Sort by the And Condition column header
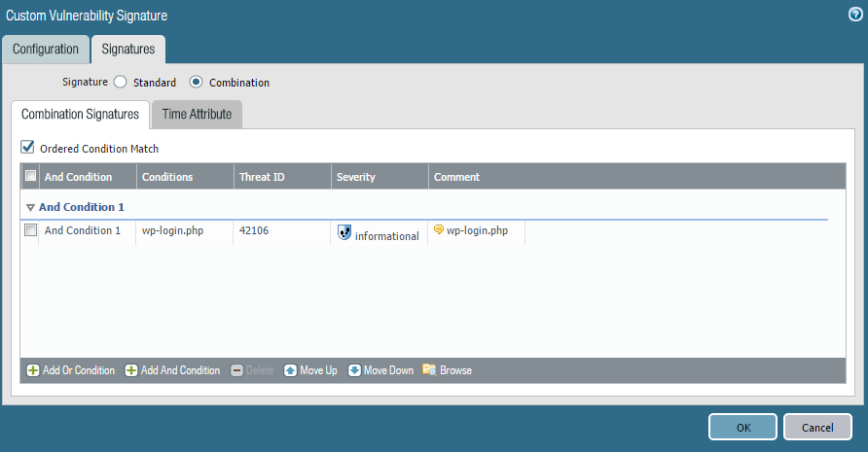Image resolution: width=868 pixels, height=452 pixels. tap(88, 177)
